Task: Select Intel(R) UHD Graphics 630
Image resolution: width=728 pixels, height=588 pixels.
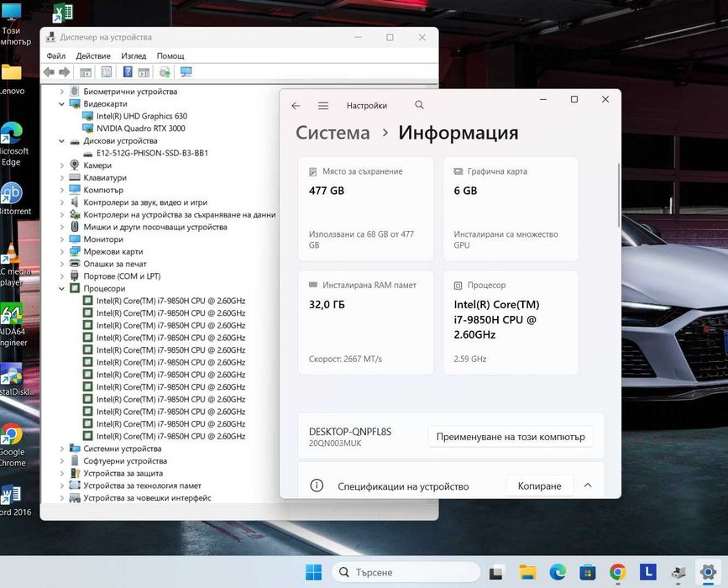Action: tap(142, 116)
